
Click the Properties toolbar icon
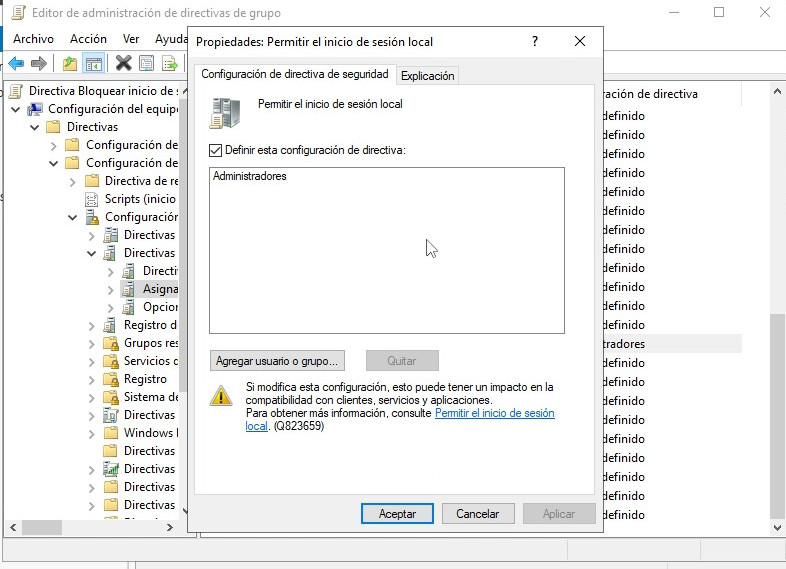coord(147,64)
